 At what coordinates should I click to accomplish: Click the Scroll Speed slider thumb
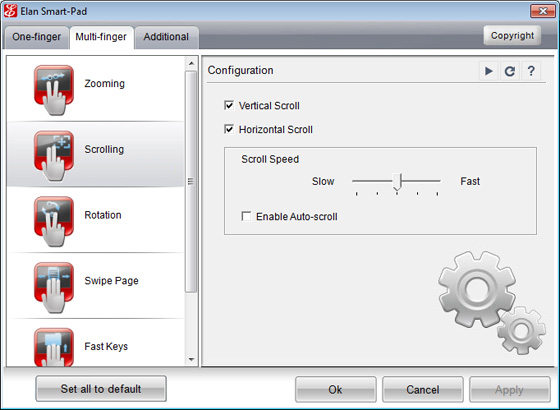tap(397, 182)
